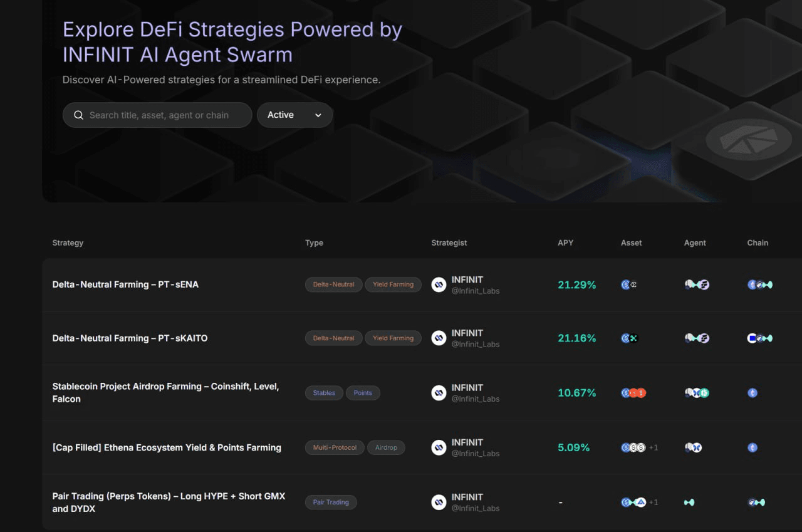Click INFINIT logo in Ethena Ecosystem row

tap(439, 447)
